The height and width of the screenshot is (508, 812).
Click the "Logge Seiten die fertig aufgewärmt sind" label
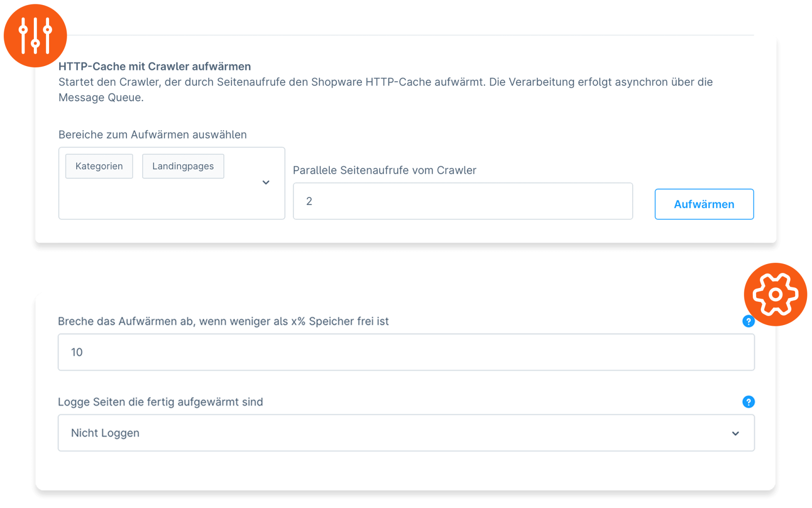click(x=160, y=402)
